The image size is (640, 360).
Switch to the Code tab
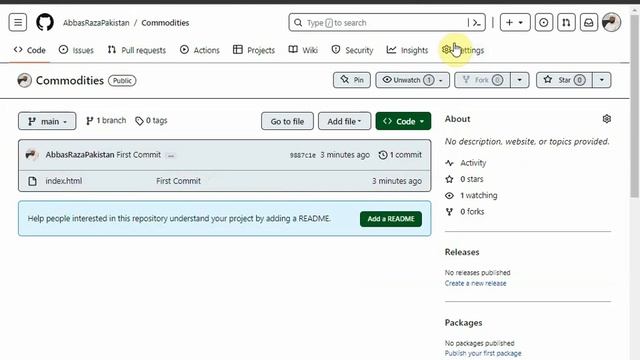click(29, 50)
